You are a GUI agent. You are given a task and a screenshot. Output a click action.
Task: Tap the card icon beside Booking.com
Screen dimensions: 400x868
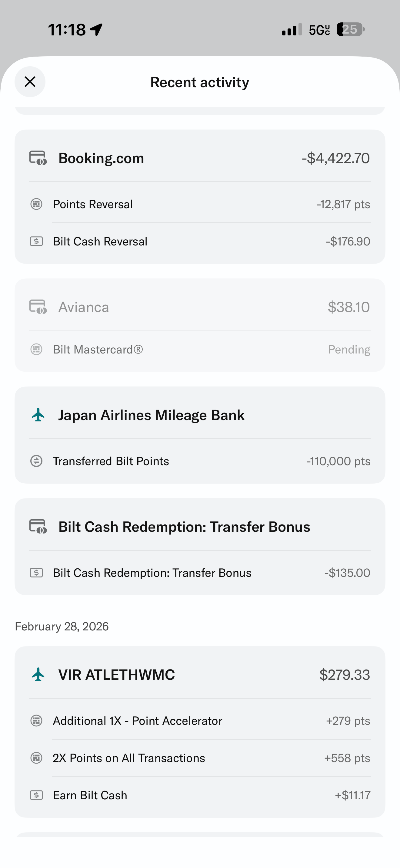point(38,158)
